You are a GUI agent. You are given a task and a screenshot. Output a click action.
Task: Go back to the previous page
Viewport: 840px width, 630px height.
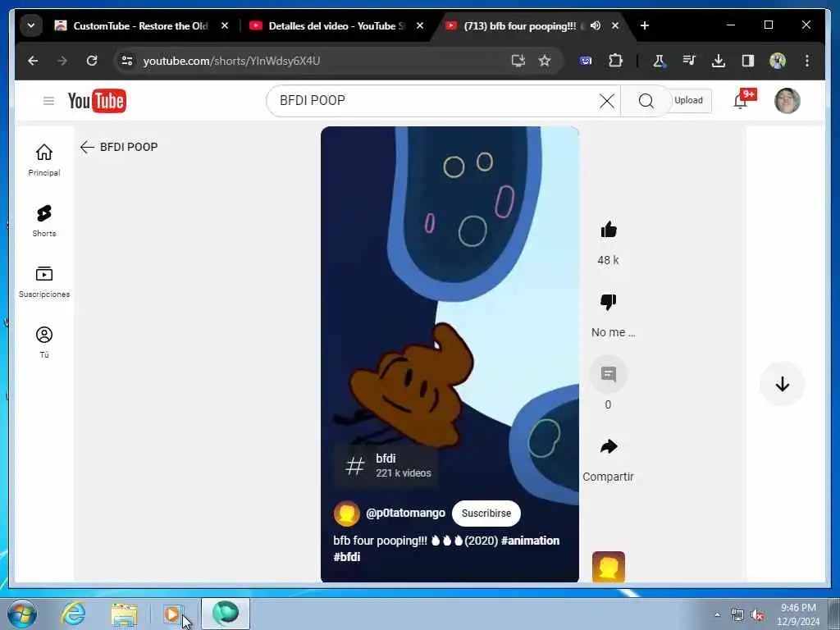tap(33, 61)
